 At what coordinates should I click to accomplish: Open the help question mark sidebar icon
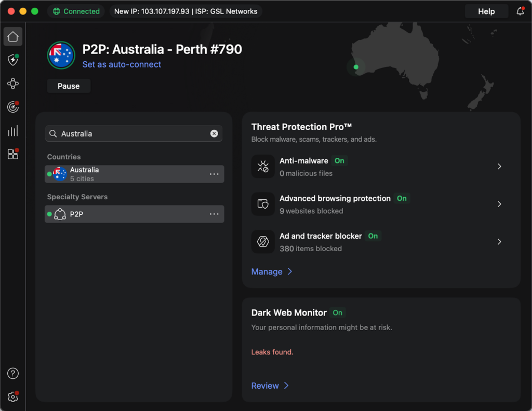pos(13,374)
